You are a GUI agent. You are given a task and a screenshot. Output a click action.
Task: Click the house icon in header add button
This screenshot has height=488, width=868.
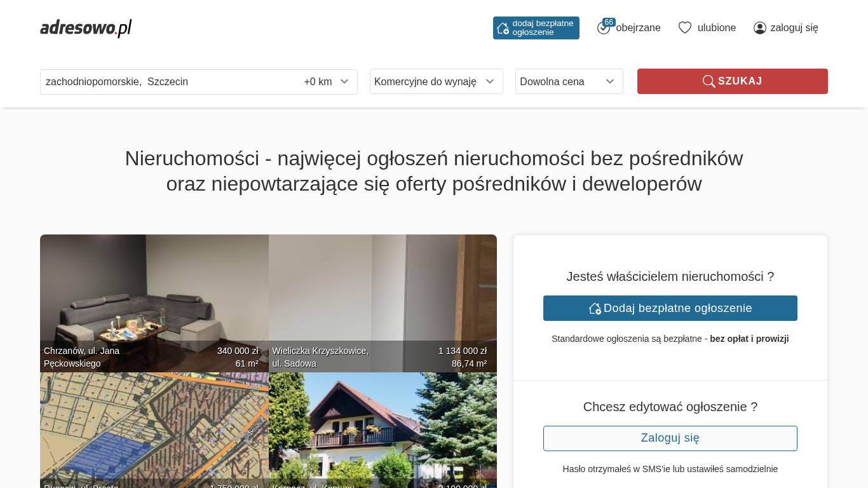point(503,28)
